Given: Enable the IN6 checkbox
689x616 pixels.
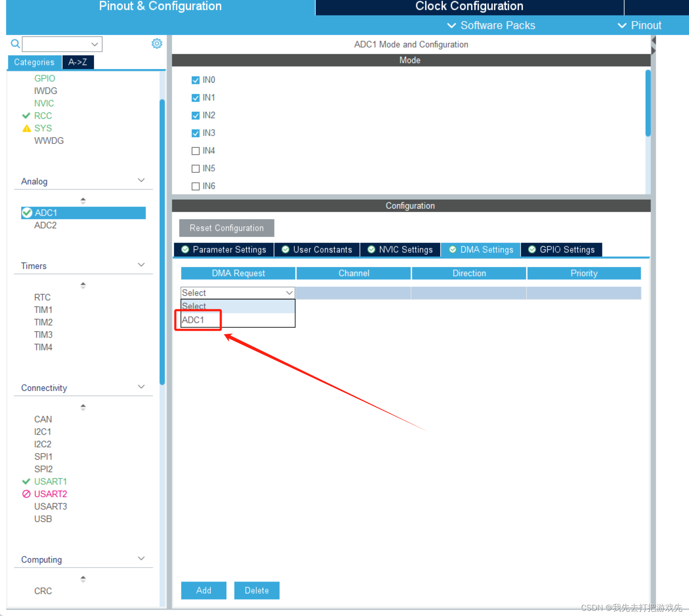Looking at the screenshot, I should (195, 186).
